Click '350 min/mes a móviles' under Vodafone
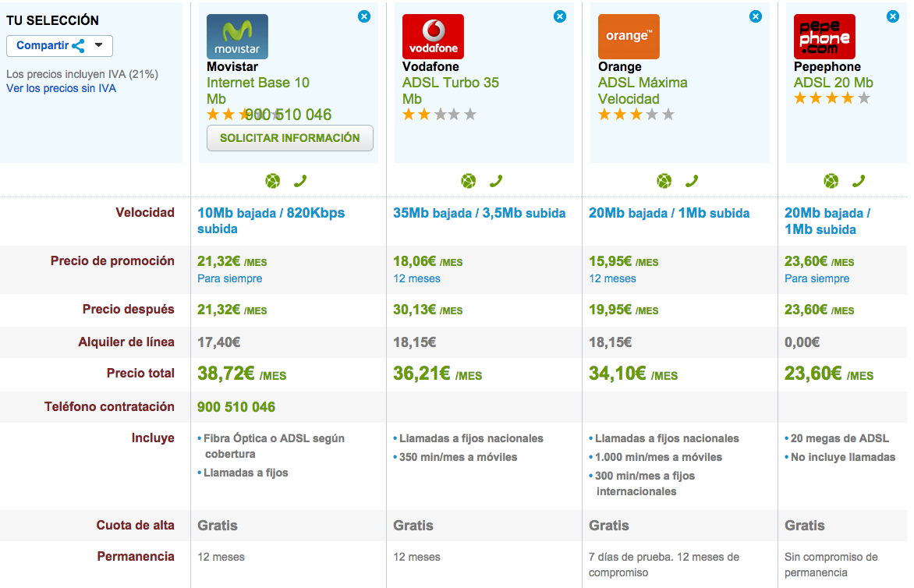 tap(458, 458)
